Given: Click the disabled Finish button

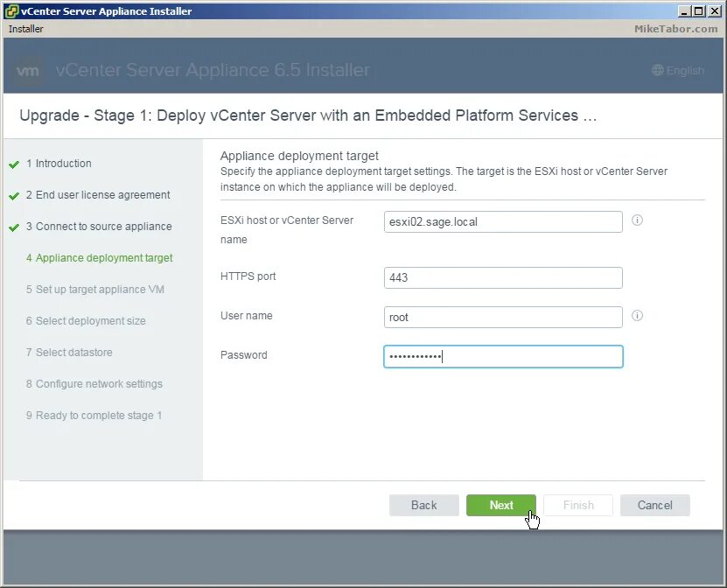Looking at the screenshot, I should 578,505.
